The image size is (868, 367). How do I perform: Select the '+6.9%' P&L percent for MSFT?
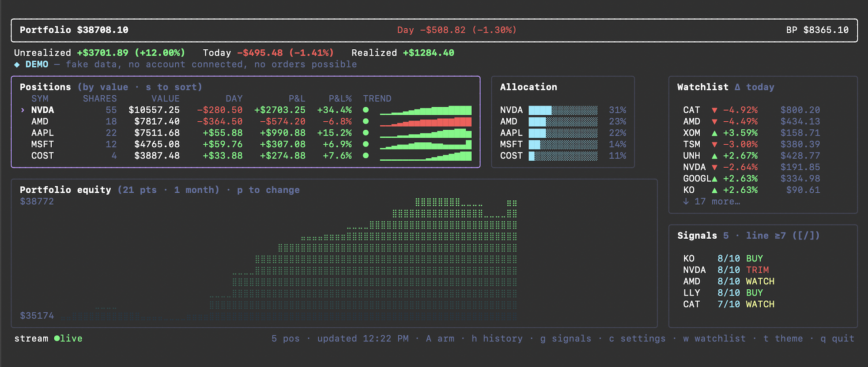tap(337, 144)
